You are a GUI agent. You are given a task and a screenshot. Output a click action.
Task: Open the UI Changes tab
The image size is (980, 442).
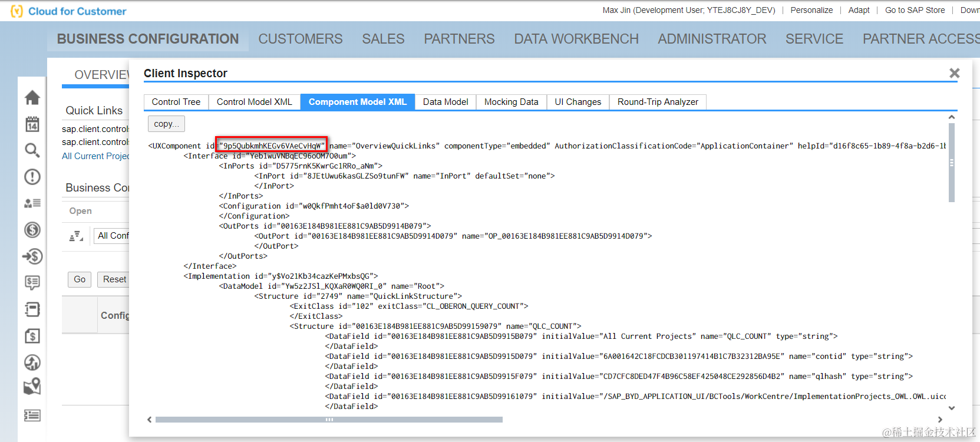pyautogui.click(x=578, y=102)
